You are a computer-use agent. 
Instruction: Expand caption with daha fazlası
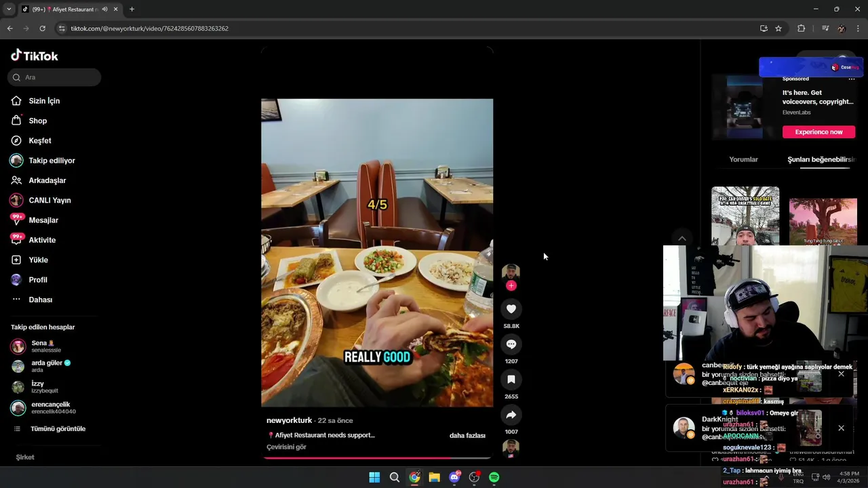[467, 435]
